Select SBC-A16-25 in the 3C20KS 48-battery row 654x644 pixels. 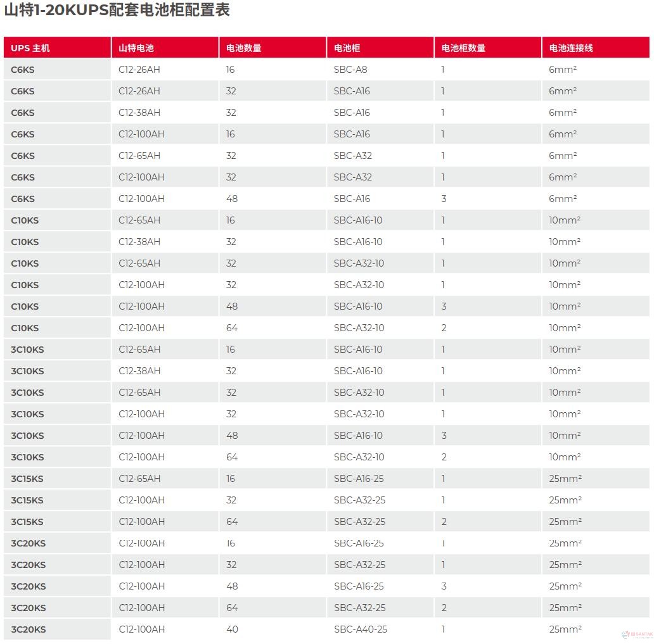tap(359, 586)
